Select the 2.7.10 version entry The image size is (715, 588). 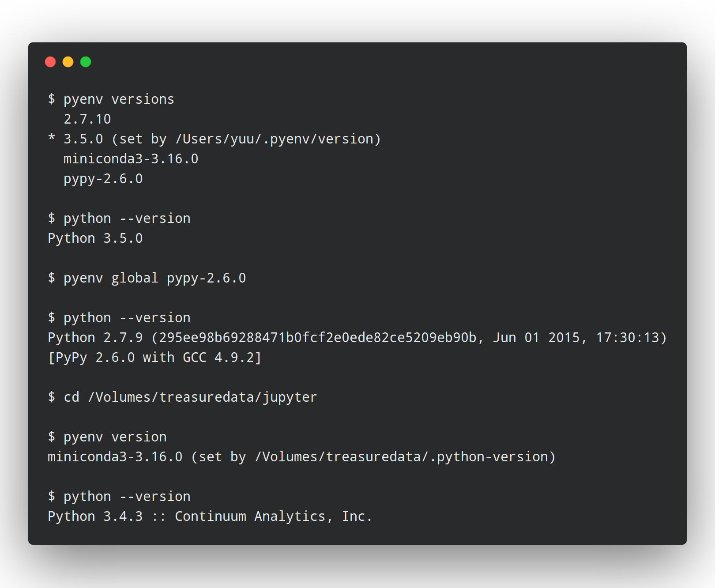click(x=87, y=119)
